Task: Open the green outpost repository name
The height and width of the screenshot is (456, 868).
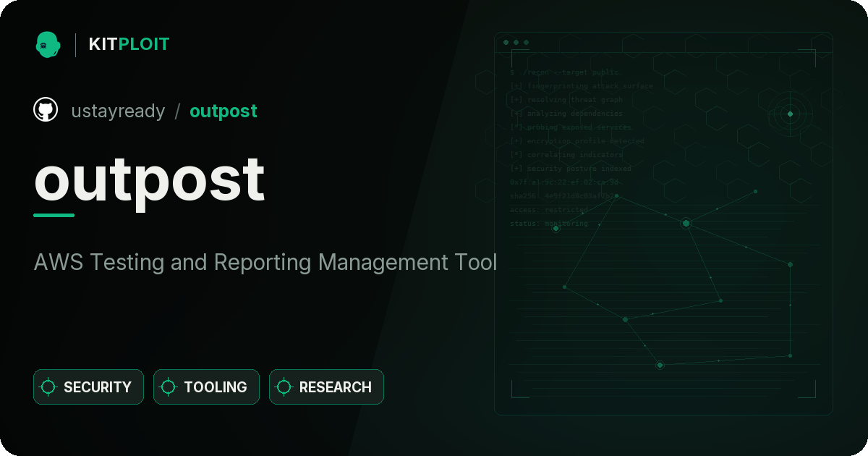Action: tap(223, 111)
